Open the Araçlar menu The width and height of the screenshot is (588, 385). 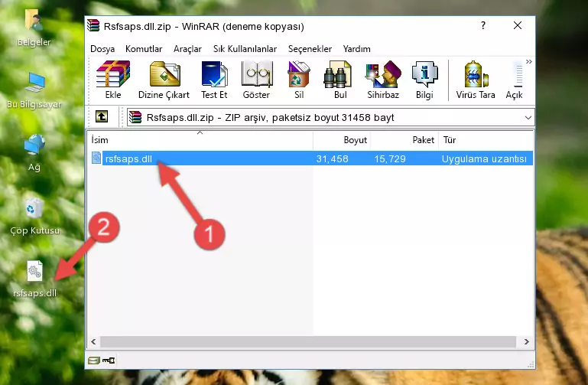(187, 49)
